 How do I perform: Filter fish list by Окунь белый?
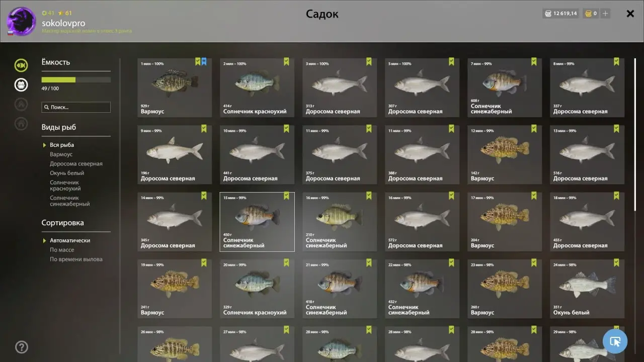tap(67, 173)
